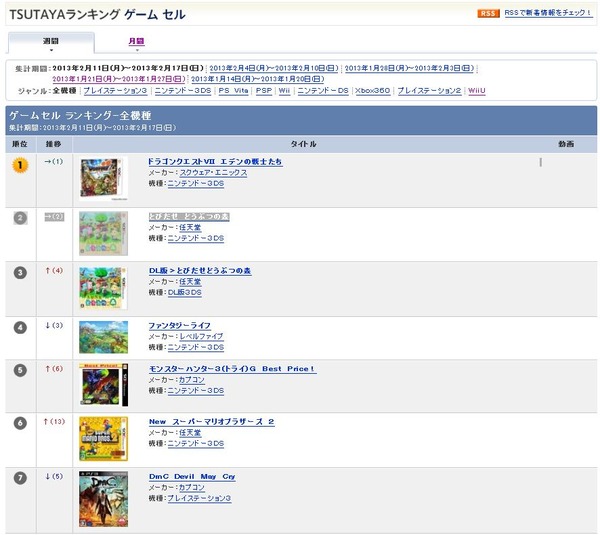Filter ranking by PS Vita
Viewport: 600px width, 535px height.
coord(233,91)
